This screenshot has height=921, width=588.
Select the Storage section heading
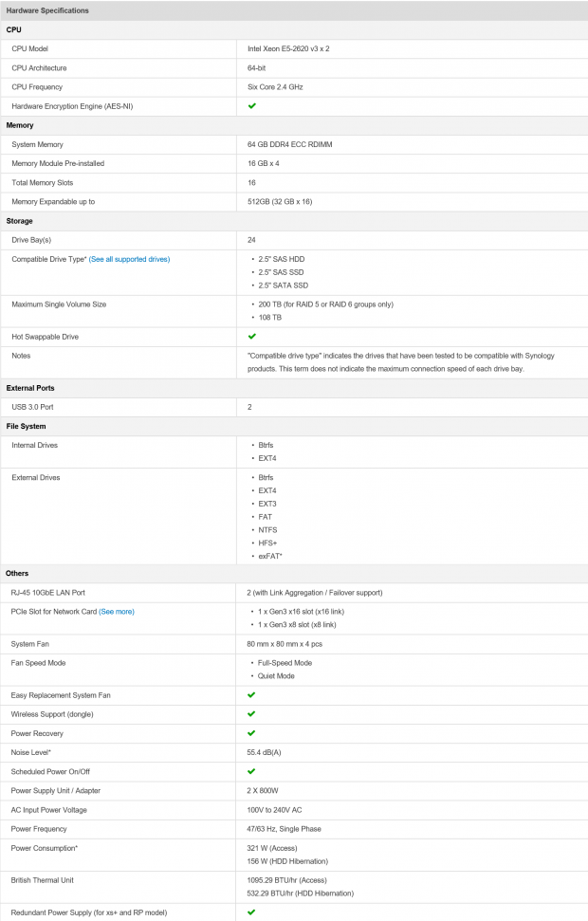pos(19,221)
